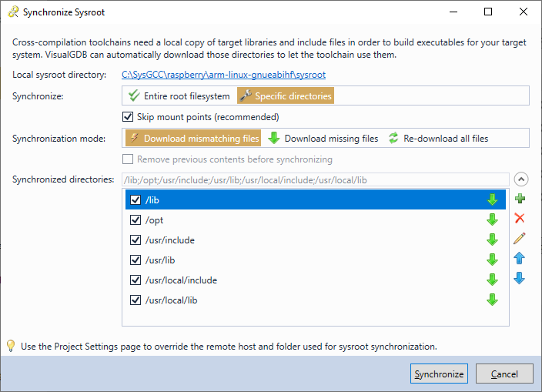
Task: Click green download arrow for /usr/lib row
Action: 492,260
